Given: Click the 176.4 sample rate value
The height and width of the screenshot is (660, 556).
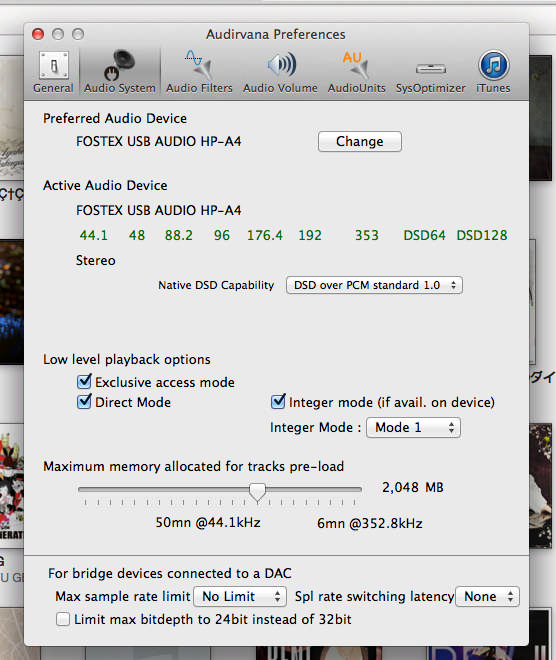Looking at the screenshot, I should (x=265, y=235).
